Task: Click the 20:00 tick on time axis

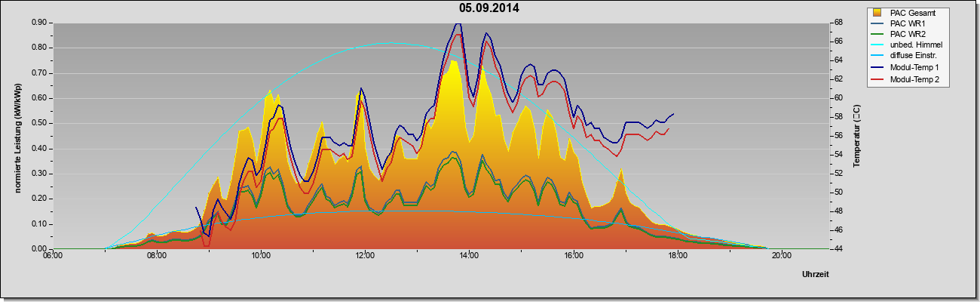Action: click(x=781, y=256)
